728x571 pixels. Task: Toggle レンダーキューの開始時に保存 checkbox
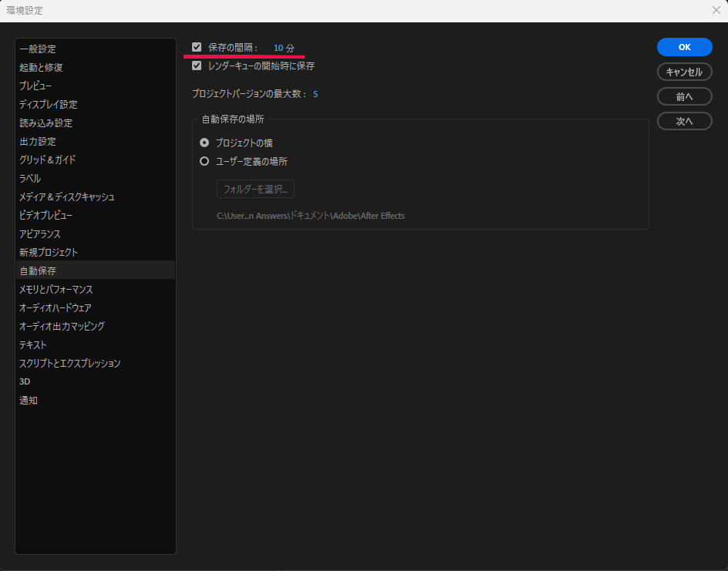click(x=197, y=66)
